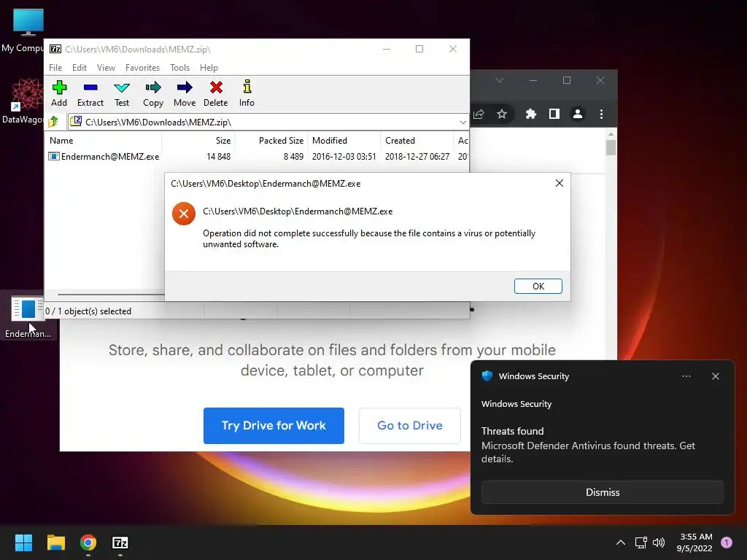Viewport: 747px width, 560px height.
Task: Click the network tray icon
Action: pyautogui.click(x=640, y=542)
